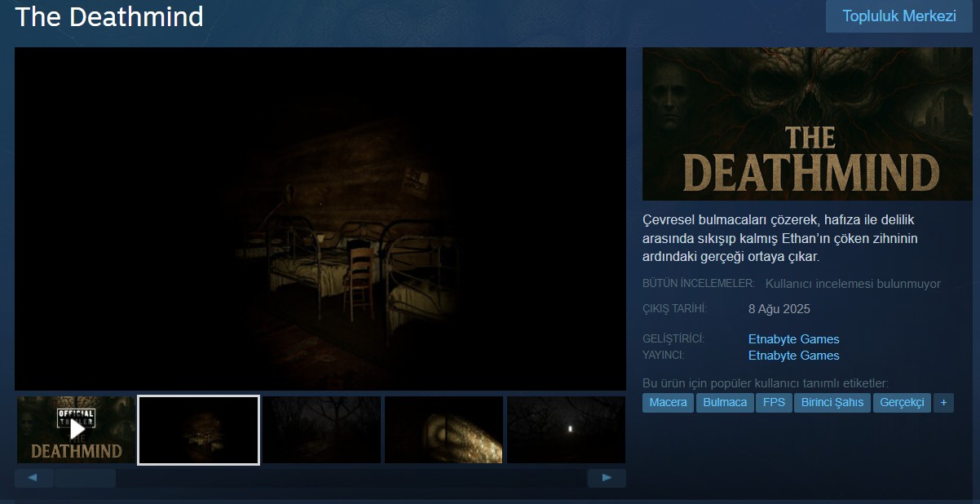Click the thumbnail strip scrollbar handle

[85, 478]
